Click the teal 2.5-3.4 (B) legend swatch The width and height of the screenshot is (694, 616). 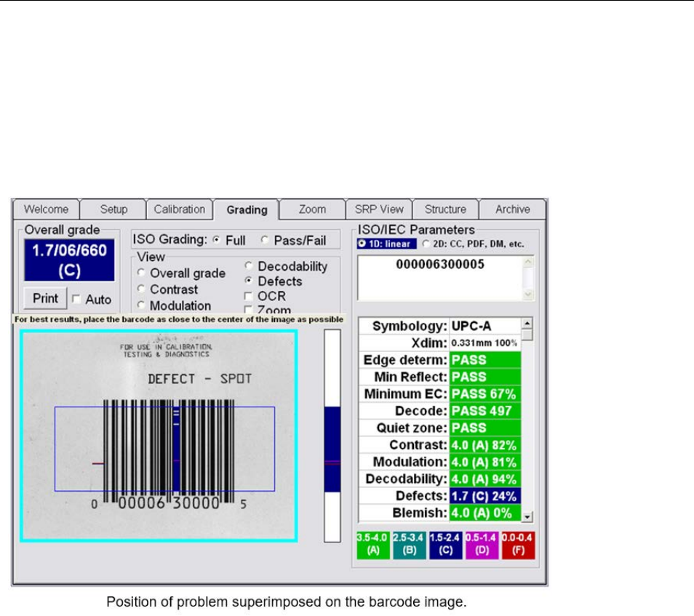click(410, 545)
